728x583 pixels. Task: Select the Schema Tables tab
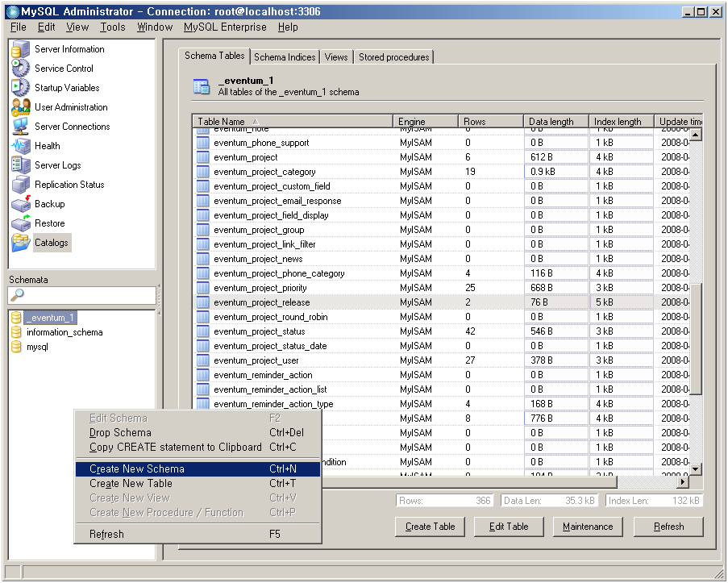[214, 56]
